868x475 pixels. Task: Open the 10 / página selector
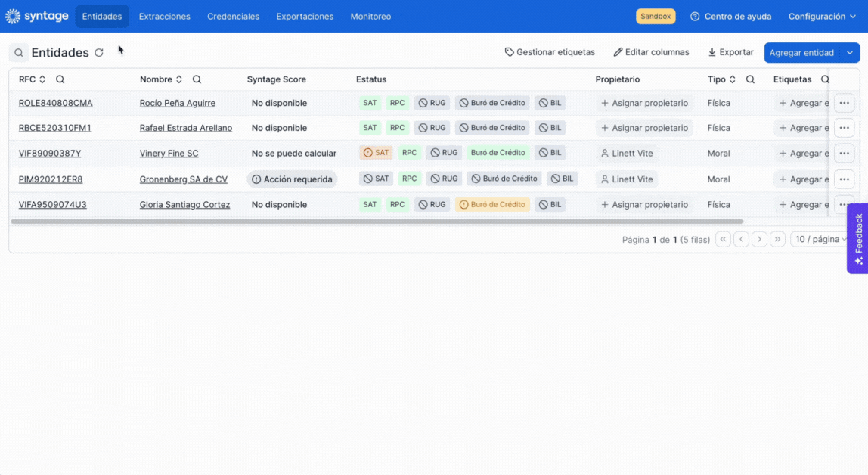820,239
